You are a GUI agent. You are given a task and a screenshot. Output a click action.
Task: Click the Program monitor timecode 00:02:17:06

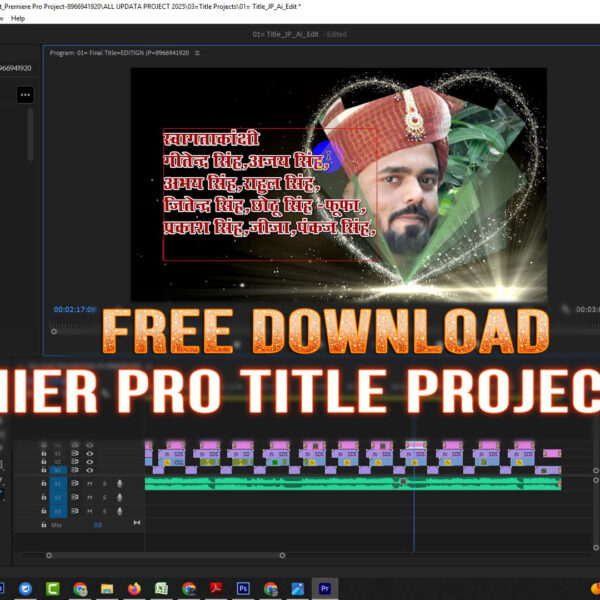pyautogui.click(x=74, y=309)
